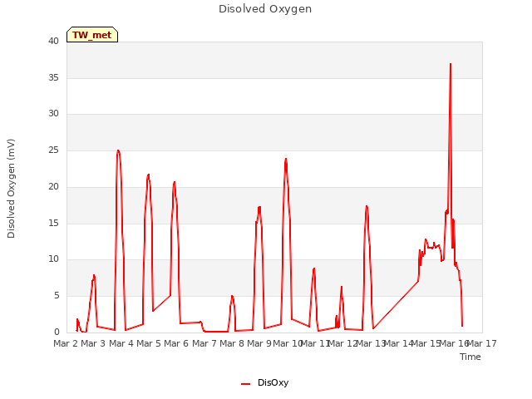Image resolution: width=532 pixels, height=399 pixels.
Task: Click the y-axis label 30
Action: coord(53,114)
